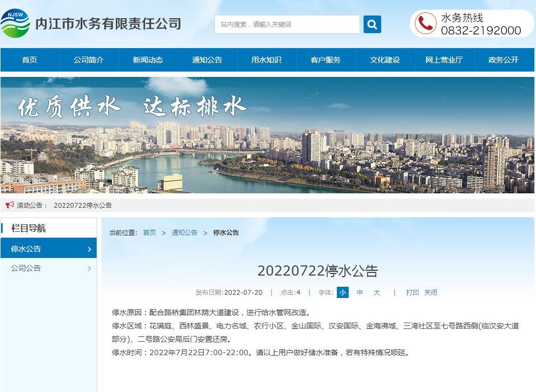Select the 停水公告 sidebar item
The image size is (536, 392).
[32, 248]
